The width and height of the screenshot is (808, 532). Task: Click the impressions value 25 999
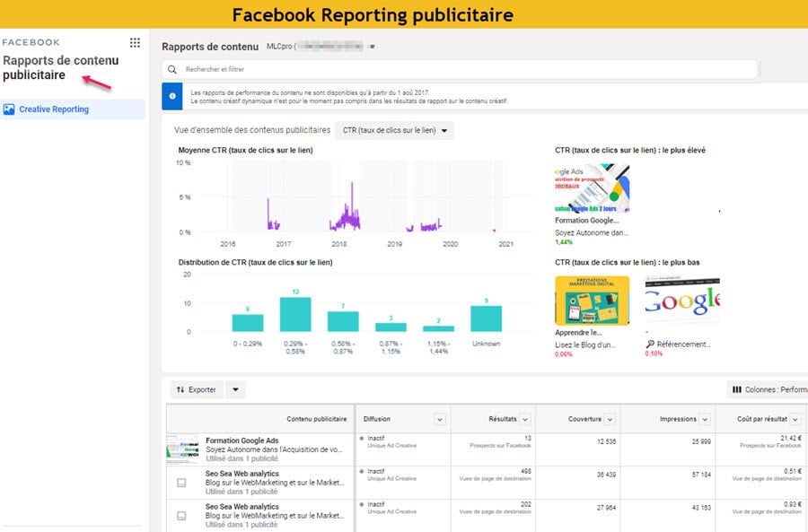coord(701,441)
